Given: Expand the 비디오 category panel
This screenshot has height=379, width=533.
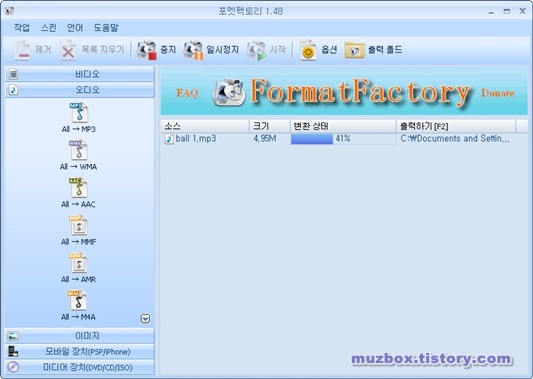Looking at the screenshot, I should (x=80, y=74).
